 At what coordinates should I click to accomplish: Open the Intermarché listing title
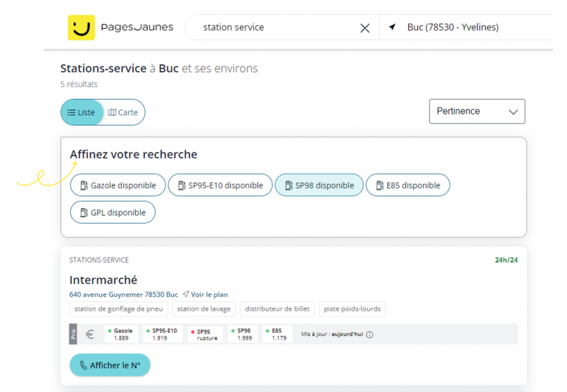103,280
